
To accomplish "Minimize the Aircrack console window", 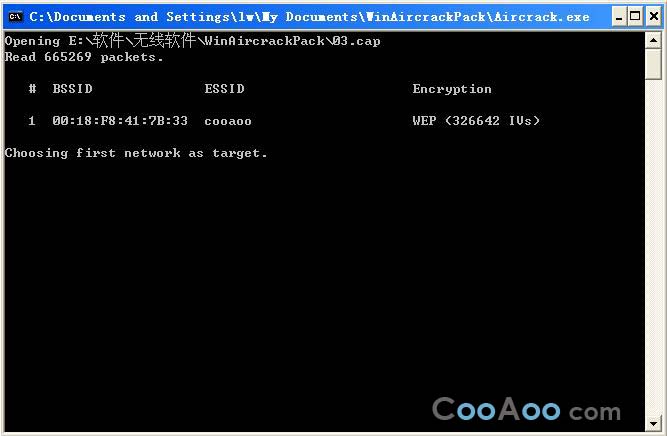I will [x=619, y=17].
